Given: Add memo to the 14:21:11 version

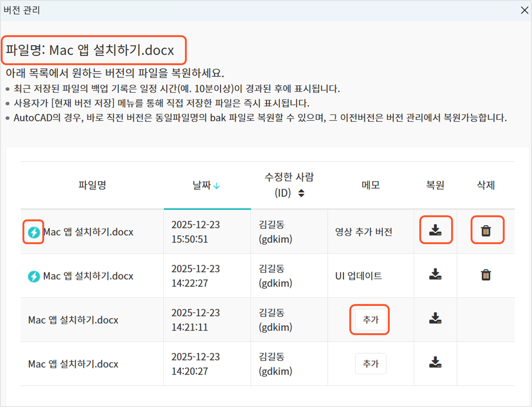Looking at the screenshot, I should [x=370, y=320].
